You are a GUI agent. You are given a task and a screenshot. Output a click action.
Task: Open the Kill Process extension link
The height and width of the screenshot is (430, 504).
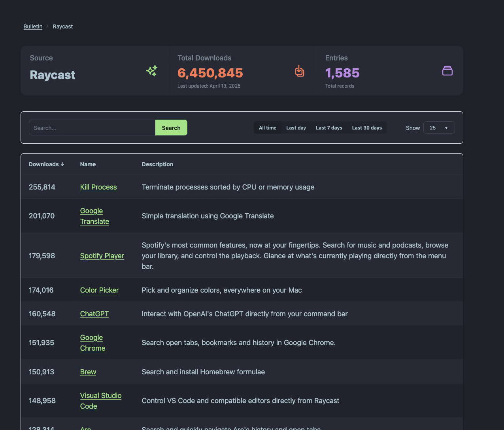pos(98,187)
